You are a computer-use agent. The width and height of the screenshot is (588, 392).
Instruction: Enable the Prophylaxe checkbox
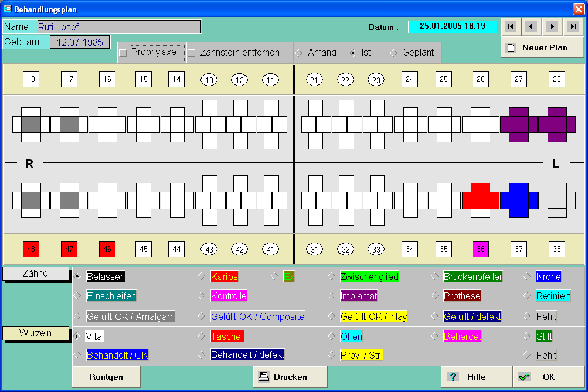(x=123, y=53)
